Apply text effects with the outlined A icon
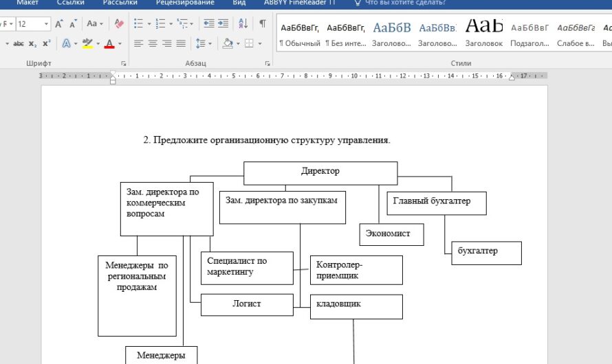612x364 pixels. (x=67, y=43)
